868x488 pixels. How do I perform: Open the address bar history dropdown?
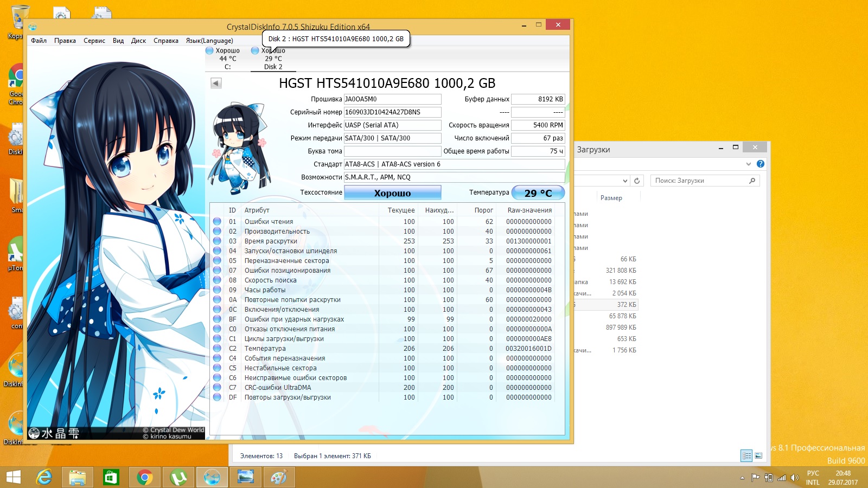[x=625, y=181]
